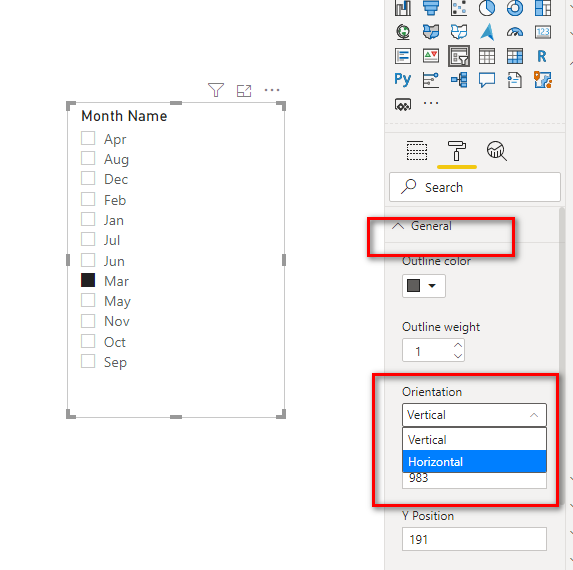The height and width of the screenshot is (570, 573).
Task: Check the Jan checkbox
Action: (x=88, y=220)
